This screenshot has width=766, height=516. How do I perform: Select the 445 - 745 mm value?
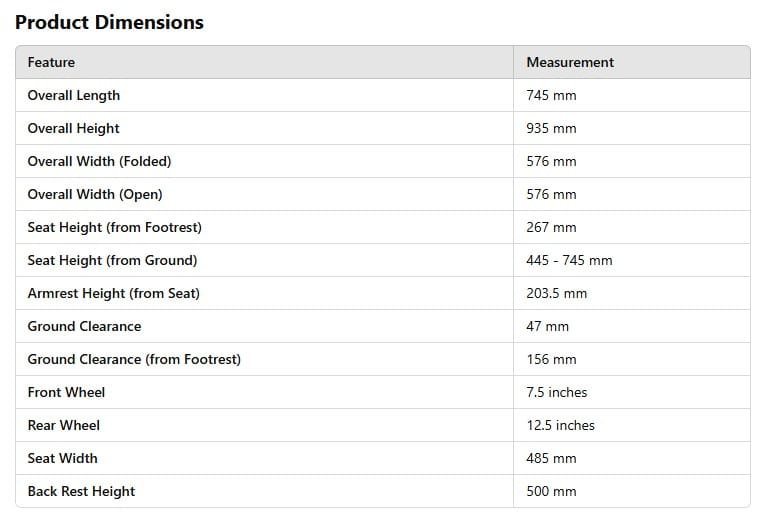569,260
